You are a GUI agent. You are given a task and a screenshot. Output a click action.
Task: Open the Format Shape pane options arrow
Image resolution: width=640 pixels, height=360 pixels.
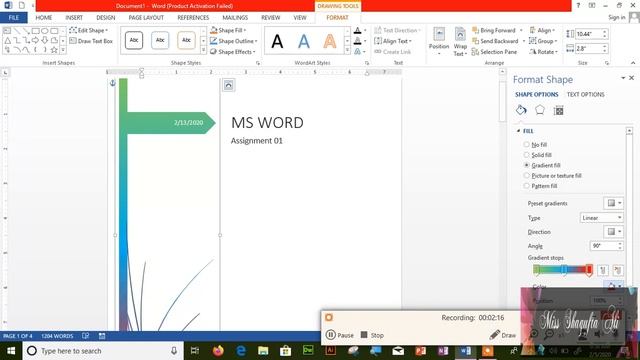pyautogui.click(x=623, y=78)
